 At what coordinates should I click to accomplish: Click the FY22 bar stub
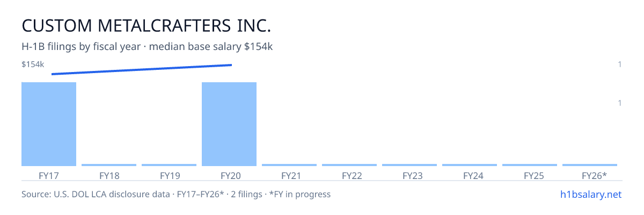pyautogui.click(x=349, y=165)
